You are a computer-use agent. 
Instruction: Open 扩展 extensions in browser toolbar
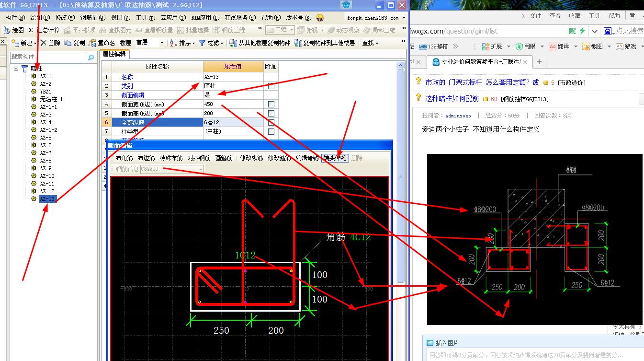pyautogui.click(x=492, y=47)
